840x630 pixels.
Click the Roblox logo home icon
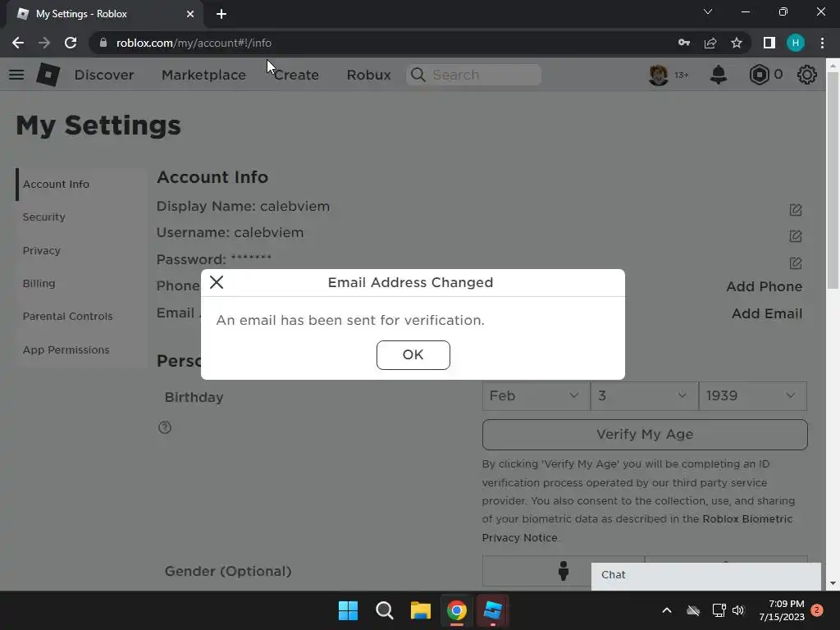[x=48, y=75]
